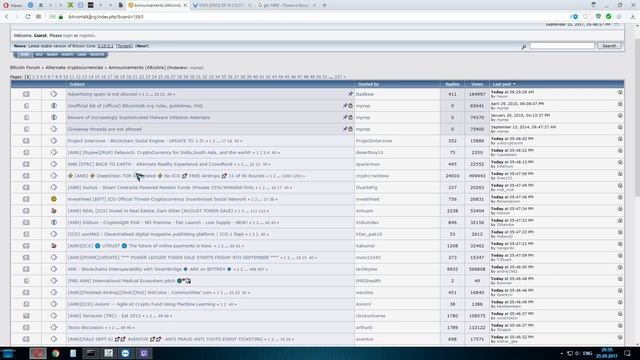Click the login link in welcome message
The height and width of the screenshot is (360, 640).
(x=68, y=36)
